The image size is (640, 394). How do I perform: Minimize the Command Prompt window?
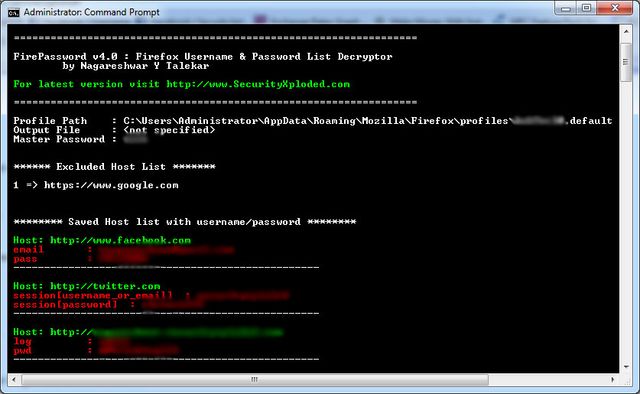click(x=566, y=9)
